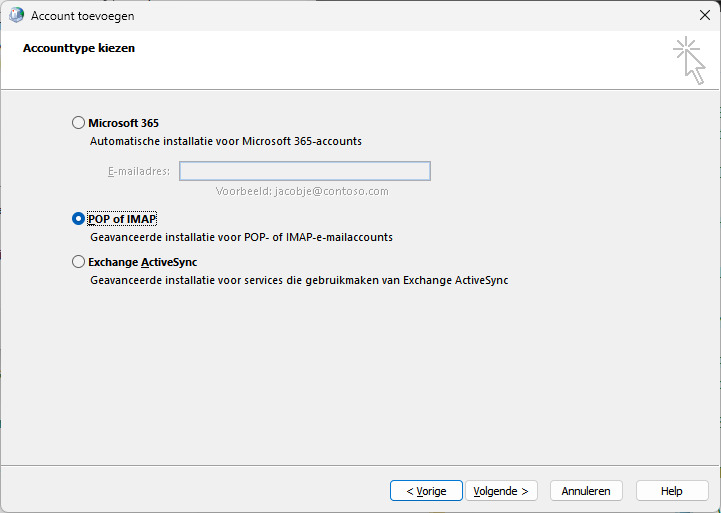The width and height of the screenshot is (721, 513).
Task: Open Help for the account dialog
Action: [x=672, y=491]
